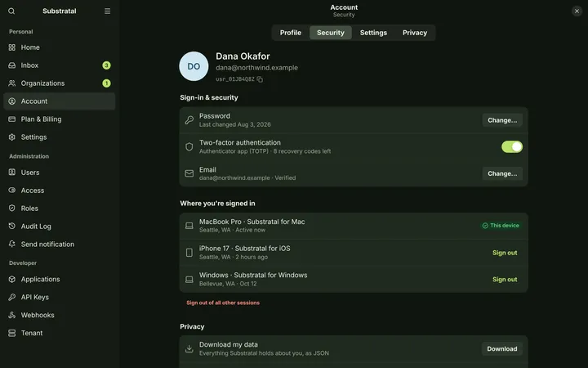The width and height of the screenshot is (588, 368).
Task: Sign out of all other sessions
Action: (223, 303)
